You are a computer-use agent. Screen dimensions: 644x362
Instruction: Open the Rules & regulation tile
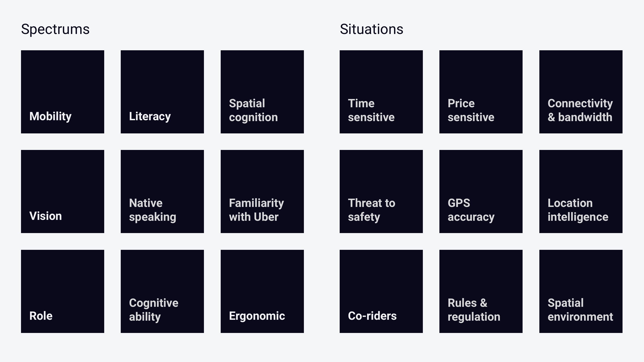[x=481, y=291]
